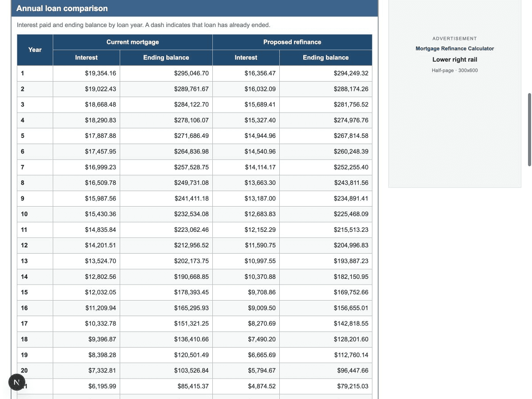This screenshot has height=399, width=532.
Task: Select the $193,887.23 ending balance
Action: [x=326, y=261]
